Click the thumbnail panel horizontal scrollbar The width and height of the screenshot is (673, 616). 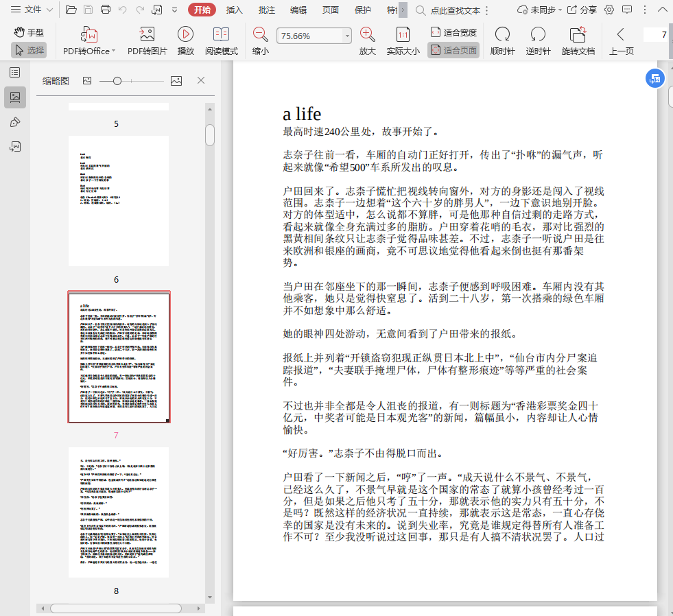(116, 608)
